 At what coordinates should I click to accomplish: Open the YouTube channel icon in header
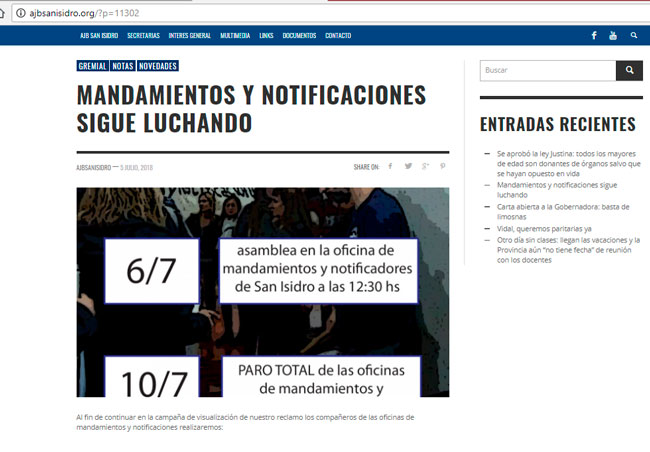pos(613,36)
